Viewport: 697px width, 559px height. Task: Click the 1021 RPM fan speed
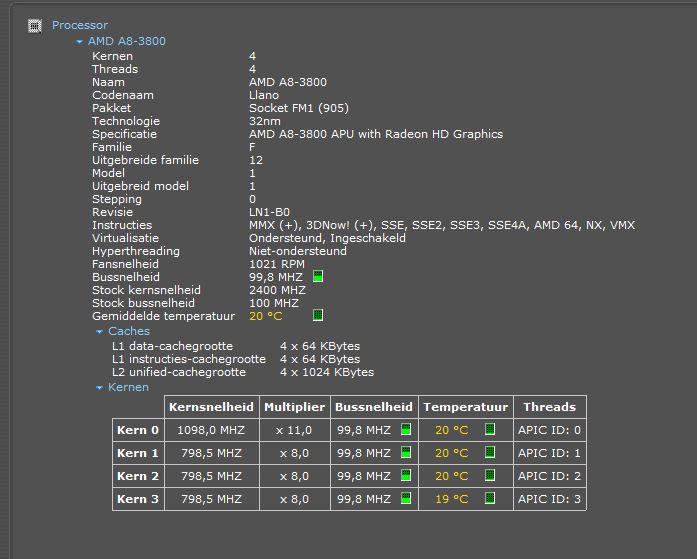[277, 264]
